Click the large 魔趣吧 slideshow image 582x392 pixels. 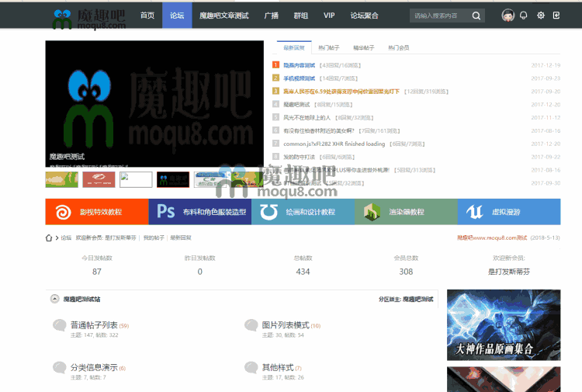154,103
